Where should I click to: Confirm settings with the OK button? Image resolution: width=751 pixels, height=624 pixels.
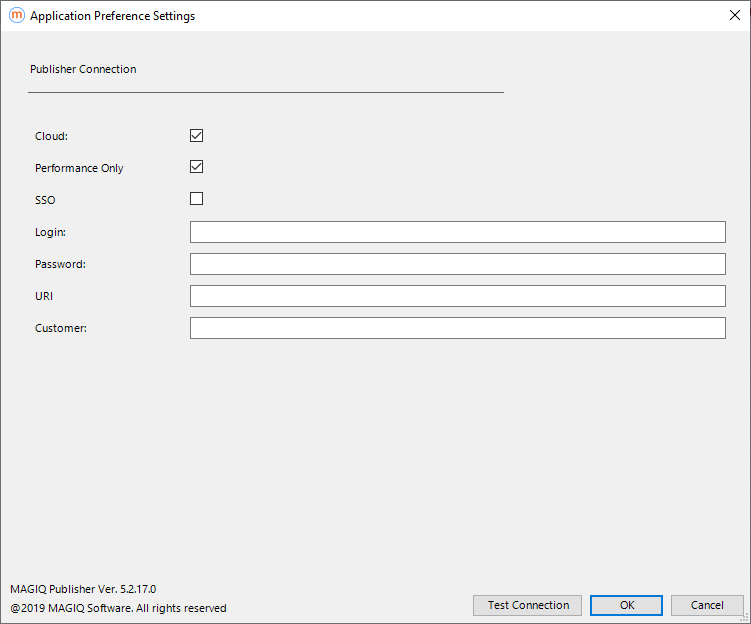click(x=626, y=605)
